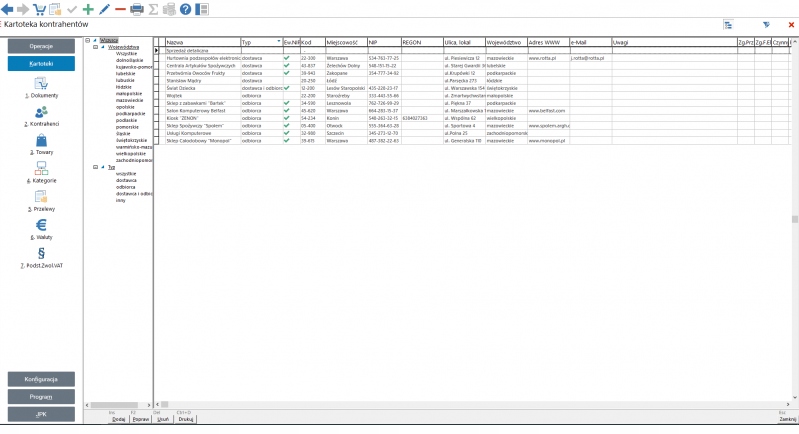Click the Zamknij button at bottom right
The height and width of the screenshot is (434, 799).
click(788, 419)
